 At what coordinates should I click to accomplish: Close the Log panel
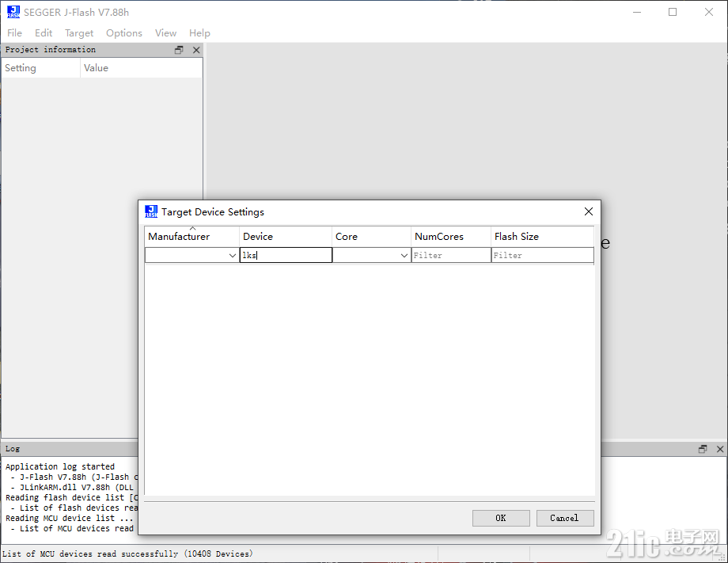point(720,449)
